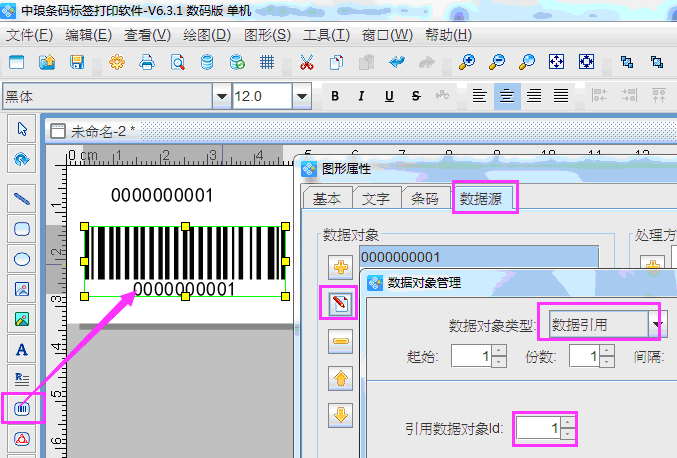This screenshot has height=458, width=677.
Task: Select the ellipse tool
Action: pyautogui.click(x=22, y=259)
